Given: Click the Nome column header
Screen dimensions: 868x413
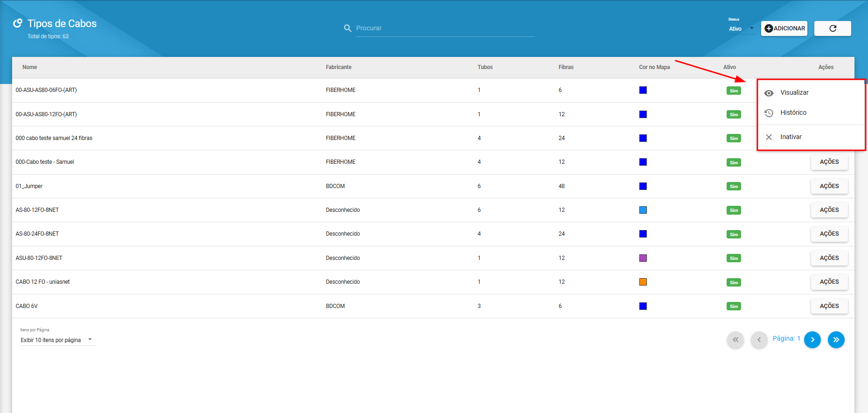Looking at the screenshot, I should pyautogui.click(x=29, y=67).
